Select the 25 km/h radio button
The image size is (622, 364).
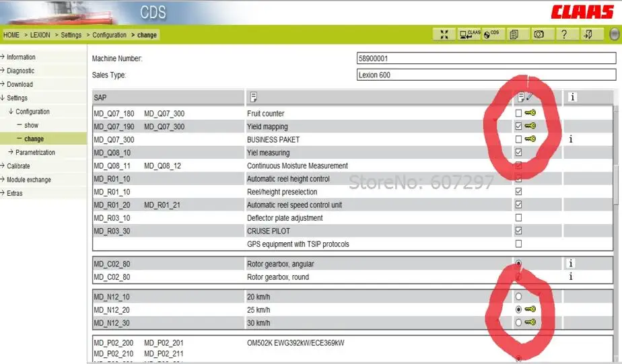click(x=518, y=310)
